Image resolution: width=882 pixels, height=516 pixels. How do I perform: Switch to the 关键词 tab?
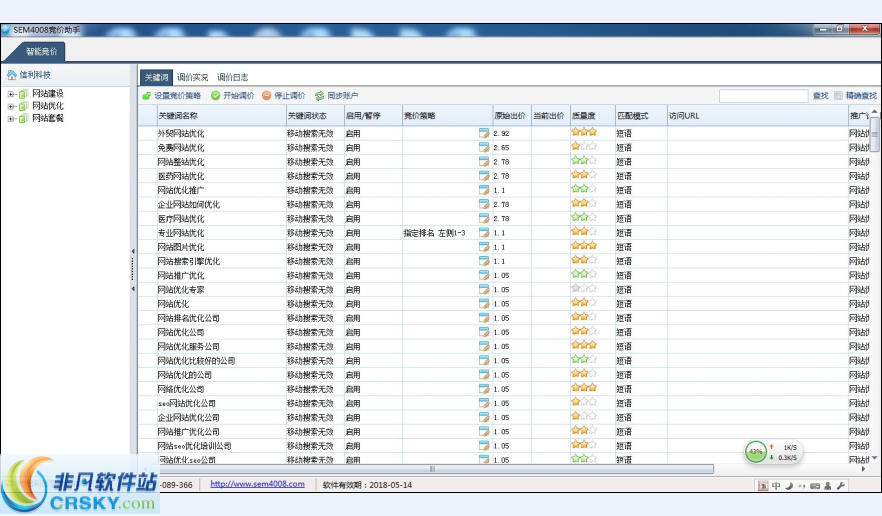[156, 77]
